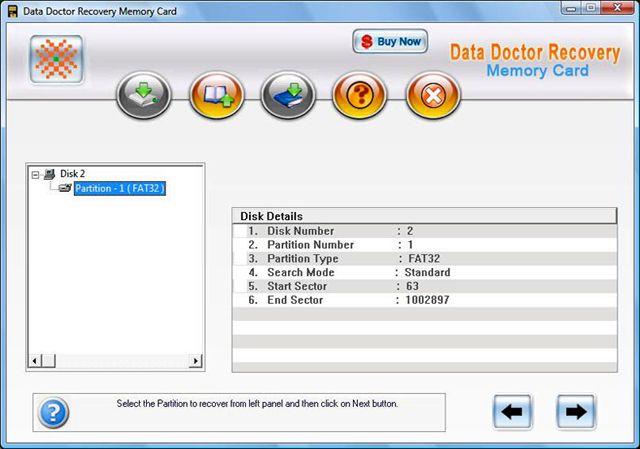
Task: Select Disk 2 in the tree
Action: [72, 173]
